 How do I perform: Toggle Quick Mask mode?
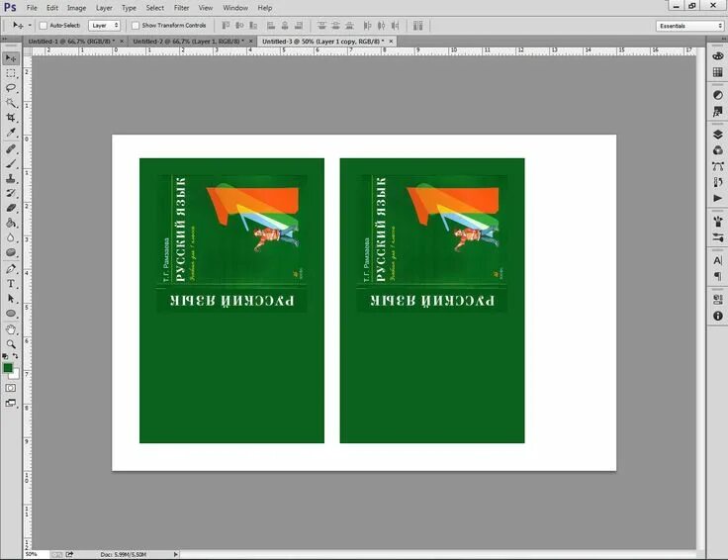click(11, 388)
